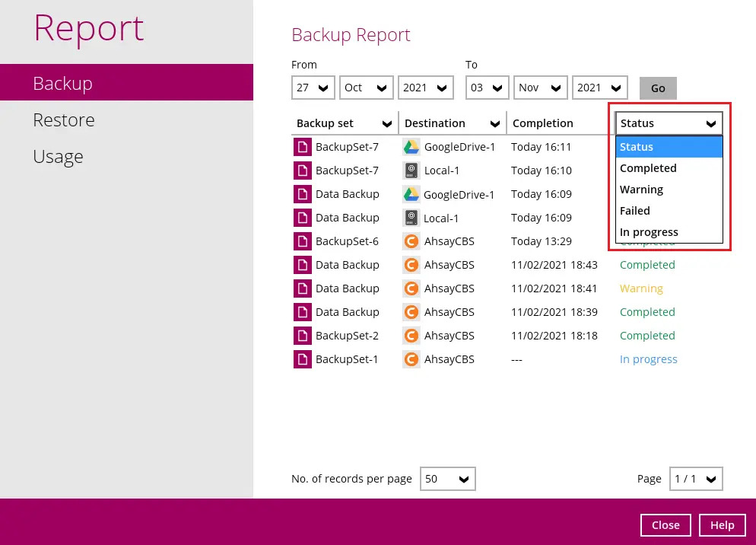Viewport: 756px width, 545px height.
Task: Click the Local-1 drive icon for BackupSet-7
Action: tap(411, 171)
